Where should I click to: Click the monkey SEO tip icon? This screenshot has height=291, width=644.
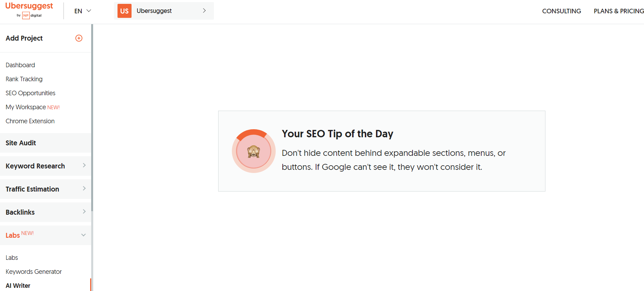click(x=254, y=151)
